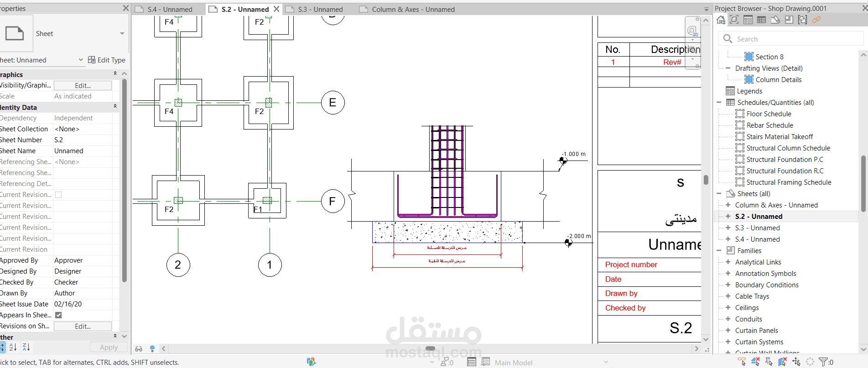
Task: Select Section 8 in Project Browser
Action: point(769,57)
